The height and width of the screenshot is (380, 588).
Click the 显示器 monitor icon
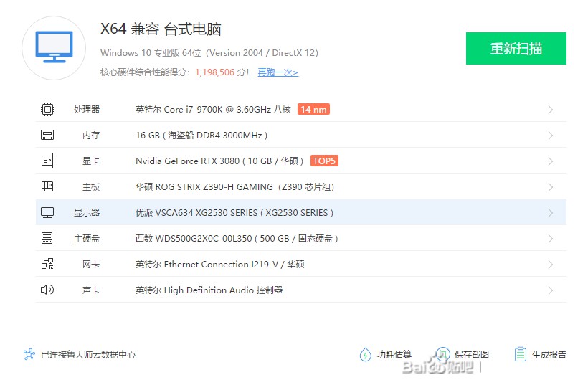click(47, 213)
